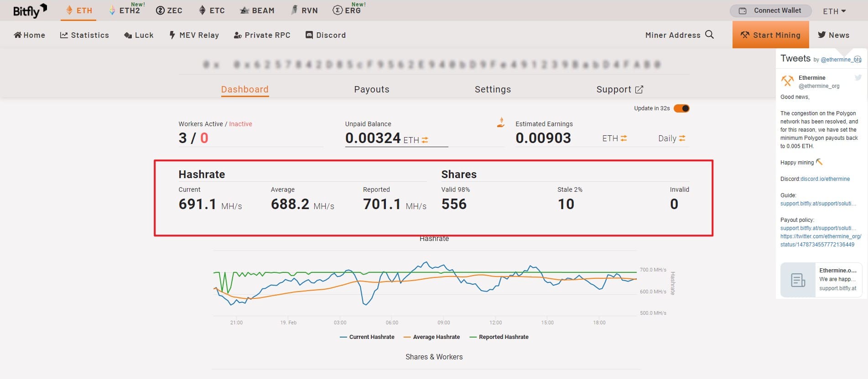868x379 pixels.
Task: Change the Daily earnings period
Action: point(671,138)
